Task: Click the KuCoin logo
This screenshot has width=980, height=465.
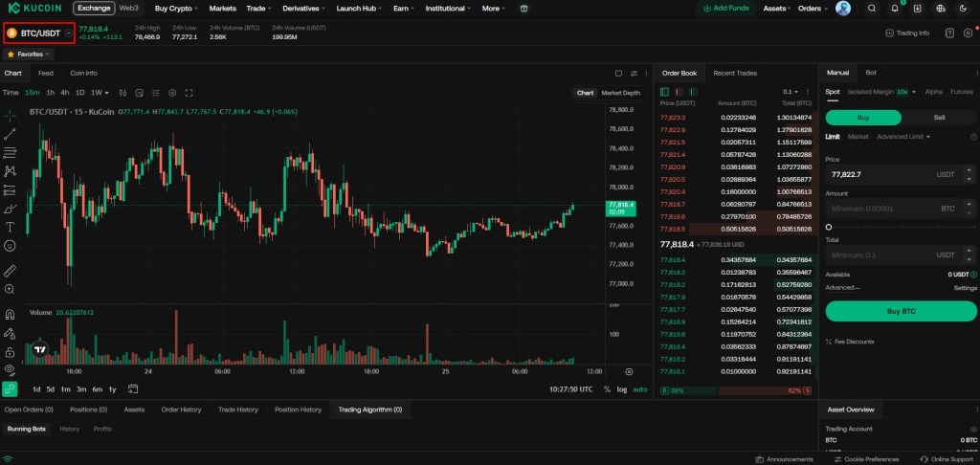Action: coord(35,8)
